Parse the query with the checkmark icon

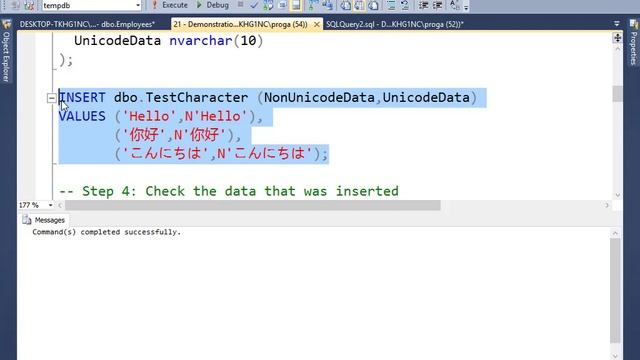(254, 5)
